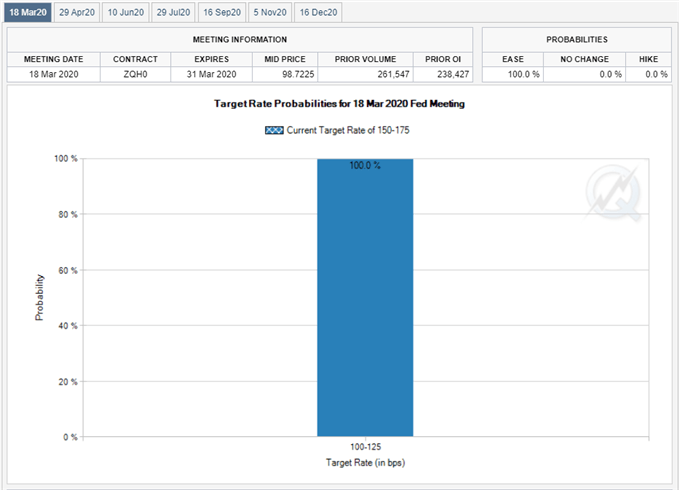This screenshot has height=490, width=679.
Task: Click the Probability y-axis title
Action: click(39, 297)
